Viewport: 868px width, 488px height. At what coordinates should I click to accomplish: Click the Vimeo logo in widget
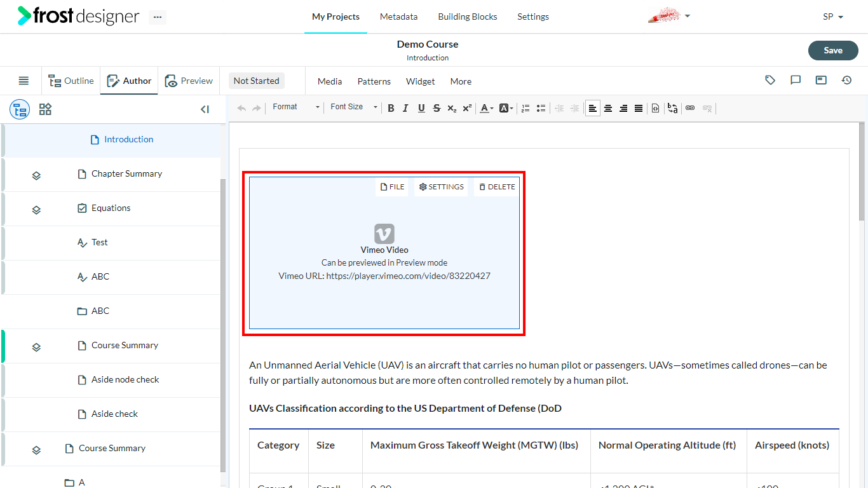[x=384, y=233]
